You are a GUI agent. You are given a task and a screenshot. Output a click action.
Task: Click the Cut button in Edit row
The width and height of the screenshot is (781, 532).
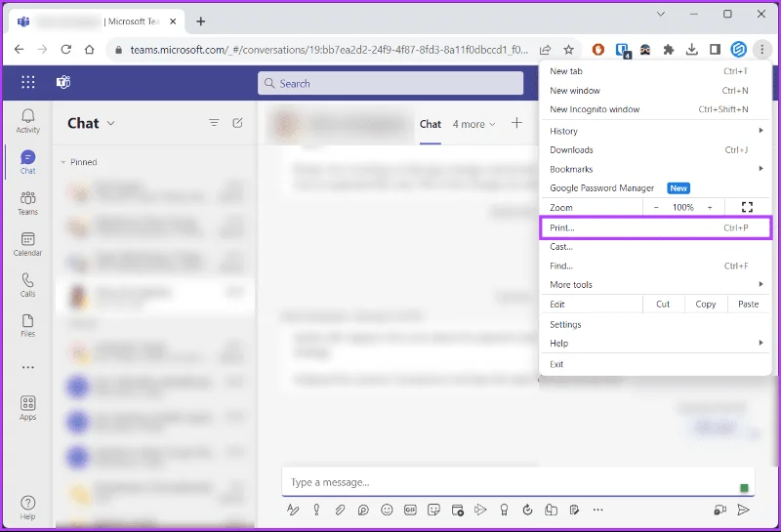[x=663, y=304]
